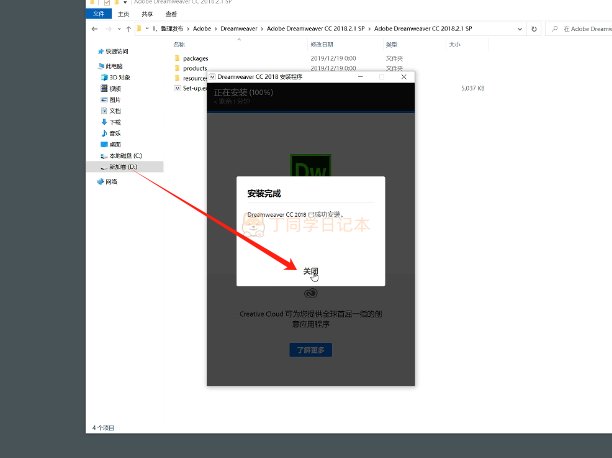Select the Adobe breadcrumb in address bar

[202, 29]
